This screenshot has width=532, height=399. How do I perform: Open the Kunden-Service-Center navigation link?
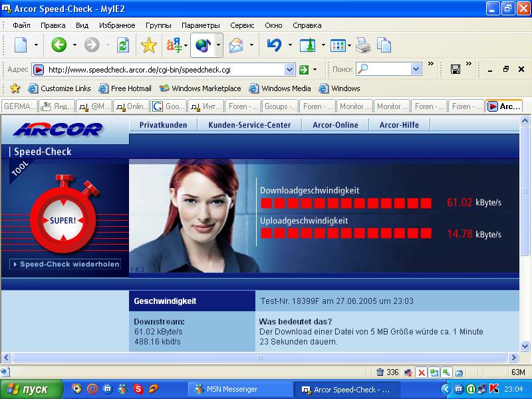pos(250,125)
